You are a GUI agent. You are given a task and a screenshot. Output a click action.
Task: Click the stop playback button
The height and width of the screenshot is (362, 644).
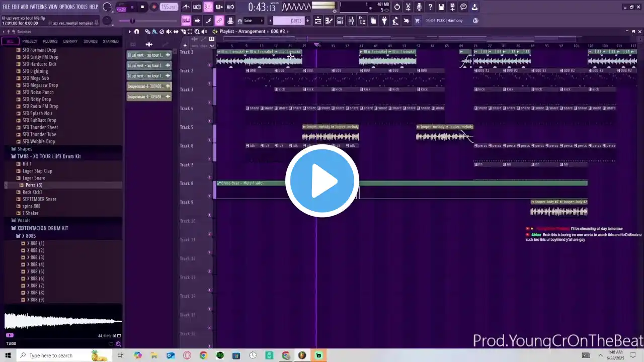pos(142,7)
